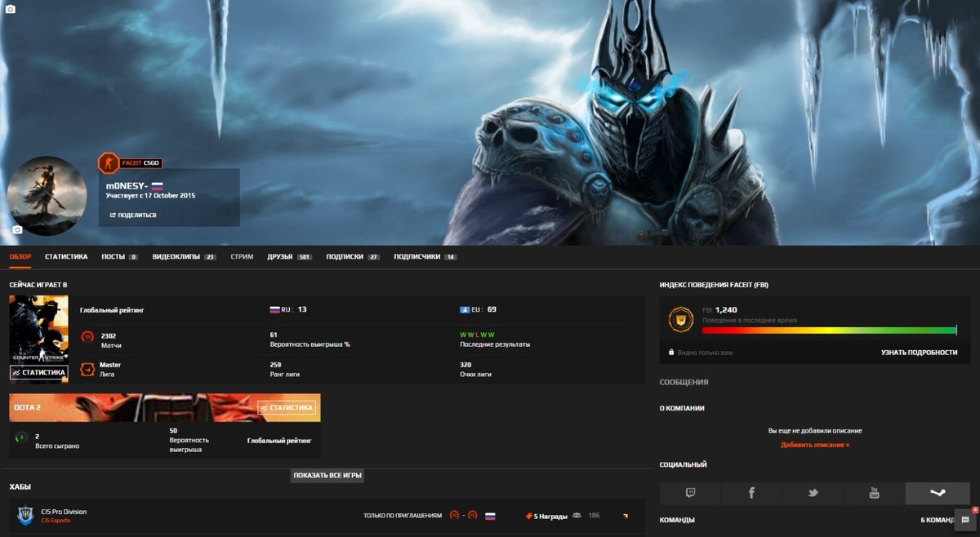Open the chat bubble with notification badge
This screenshot has height=537, width=980.
coord(964,519)
